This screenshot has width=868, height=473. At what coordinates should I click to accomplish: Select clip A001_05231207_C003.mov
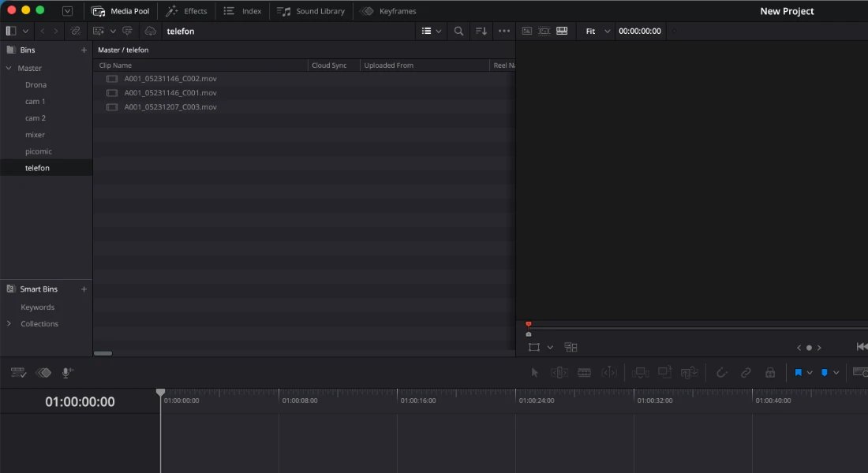(170, 106)
